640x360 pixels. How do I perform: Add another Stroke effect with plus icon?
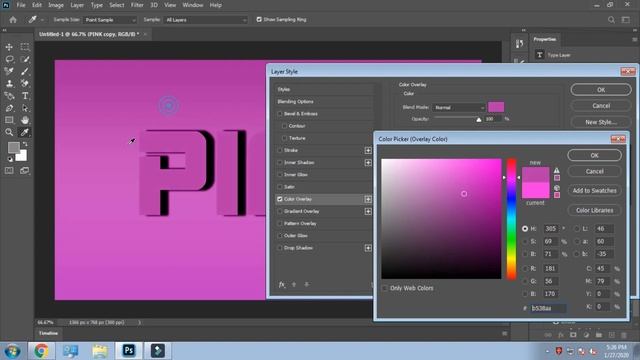click(368, 150)
